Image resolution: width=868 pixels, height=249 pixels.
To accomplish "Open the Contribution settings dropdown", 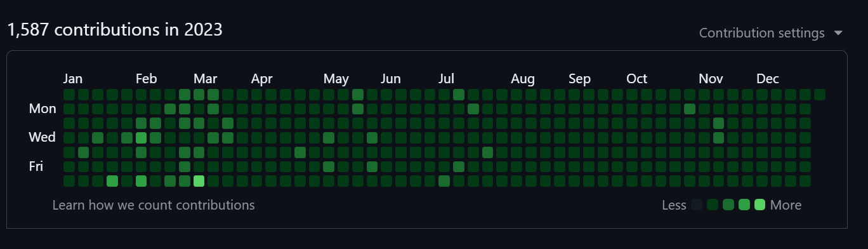I will [771, 33].
